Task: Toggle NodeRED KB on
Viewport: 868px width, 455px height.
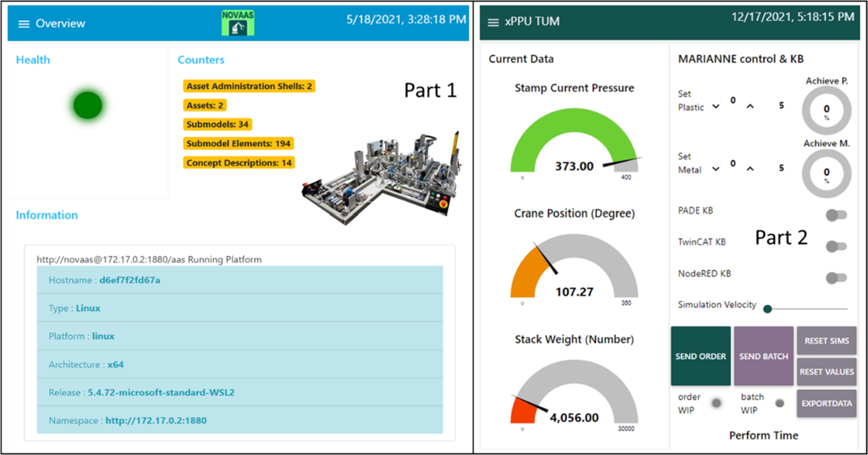Action: coord(835,277)
